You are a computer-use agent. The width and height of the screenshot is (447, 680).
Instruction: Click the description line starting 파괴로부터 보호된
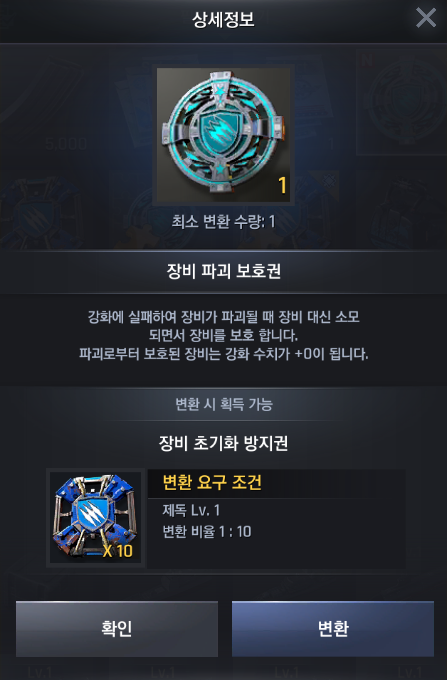(224, 354)
